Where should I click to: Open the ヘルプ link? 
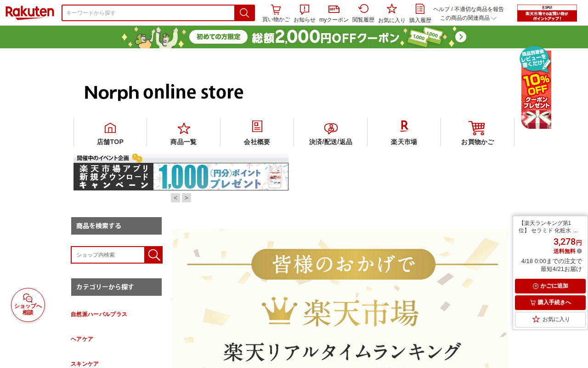click(x=441, y=9)
